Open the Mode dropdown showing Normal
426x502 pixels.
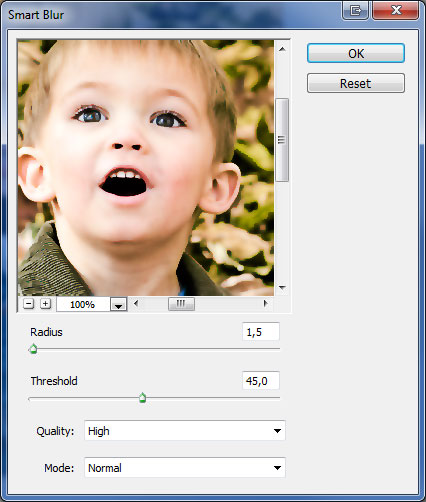pyautogui.click(x=185, y=468)
